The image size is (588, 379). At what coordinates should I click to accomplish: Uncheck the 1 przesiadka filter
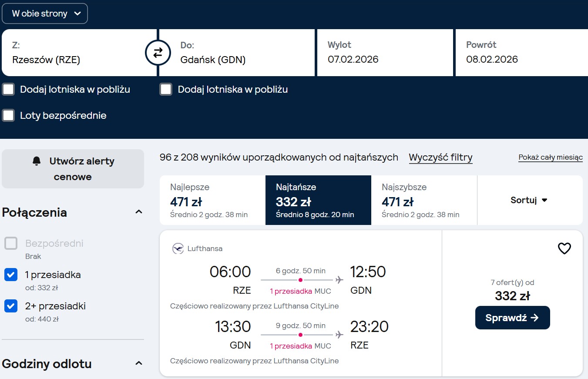11,275
